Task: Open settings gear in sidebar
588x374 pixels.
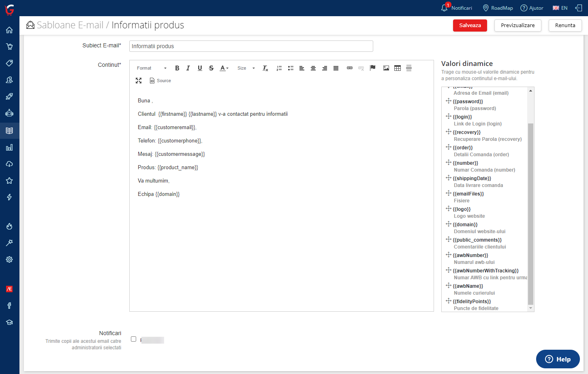Action: point(9,259)
